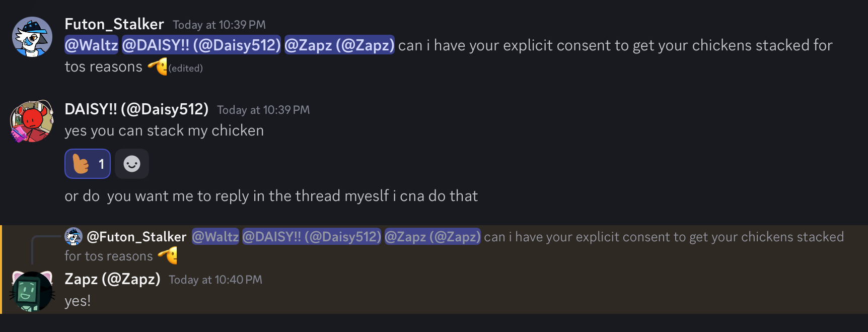This screenshot has height=332, width=868.
Task: Open DAISY!!'s red character avatar
Action: [x=32, y=121]
